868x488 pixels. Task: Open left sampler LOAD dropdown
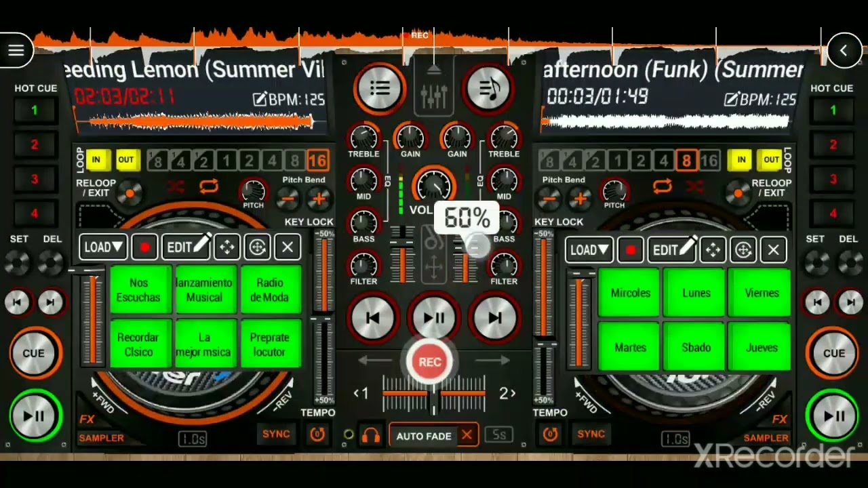[x=102, y=247]
